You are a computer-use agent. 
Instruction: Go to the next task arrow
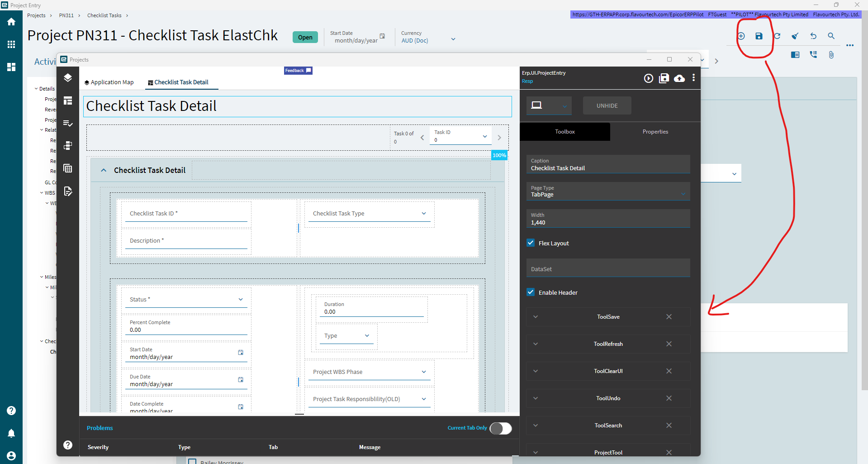(499, 138)
